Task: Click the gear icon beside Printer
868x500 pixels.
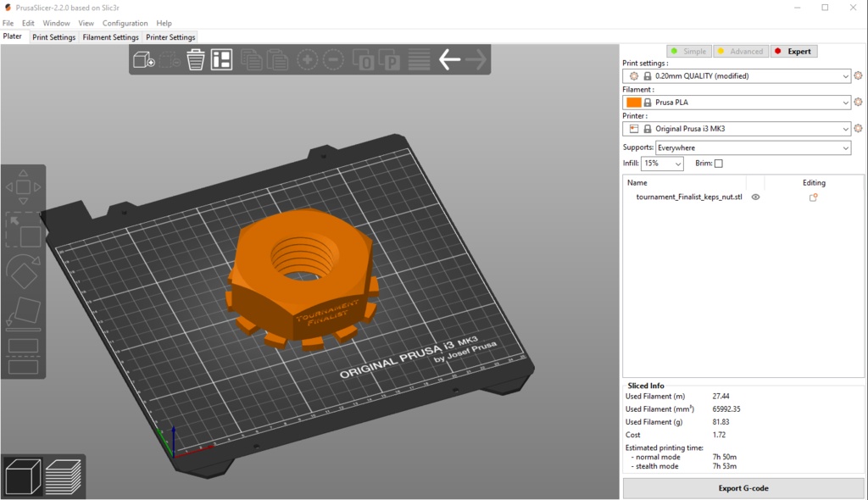Action: [858, 129]
